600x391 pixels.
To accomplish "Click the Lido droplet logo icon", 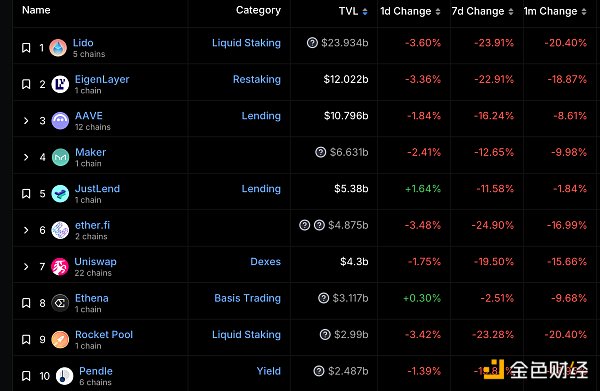I will pyautogui.click(x=58, y=48).
